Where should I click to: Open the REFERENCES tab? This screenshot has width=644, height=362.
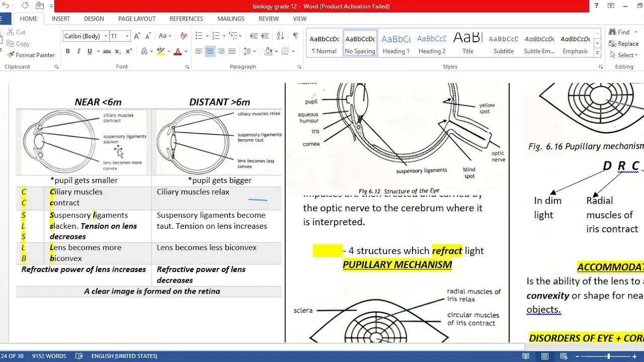point(186,19)
